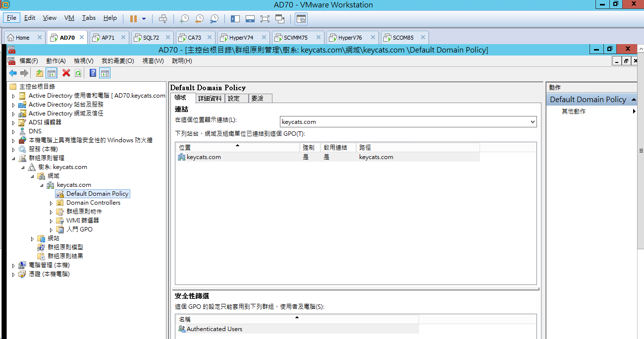Click VMware Manage Snapshots icon
This screenshot has width=644, height=339.
[214, 18]
